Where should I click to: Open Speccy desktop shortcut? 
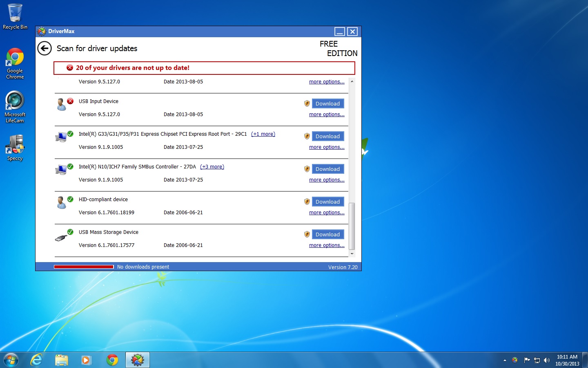15,148
